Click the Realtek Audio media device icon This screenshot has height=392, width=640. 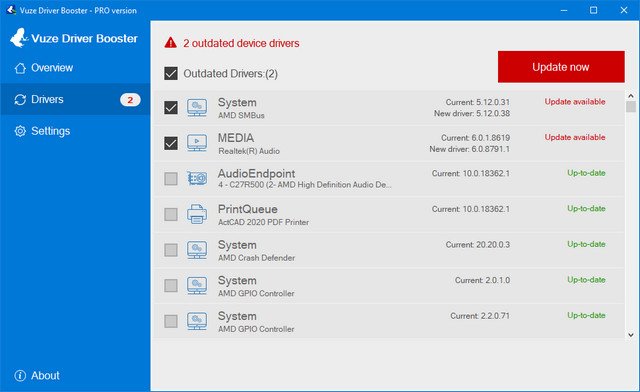coord(197,143)
